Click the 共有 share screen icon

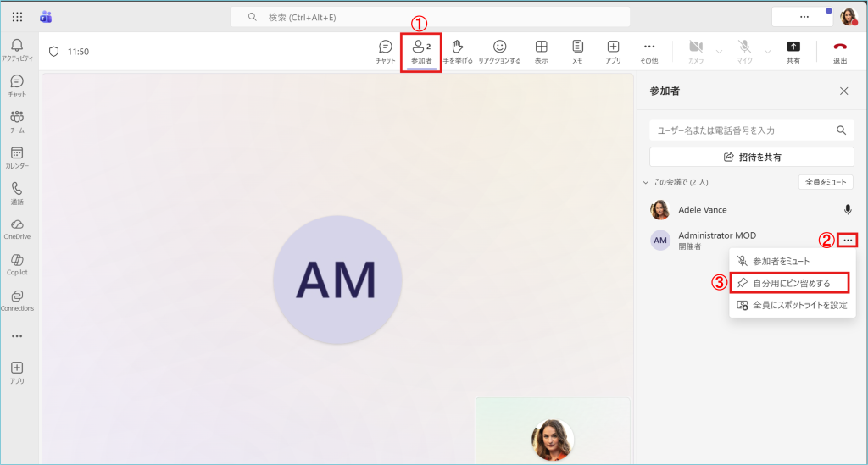point(793,51)
